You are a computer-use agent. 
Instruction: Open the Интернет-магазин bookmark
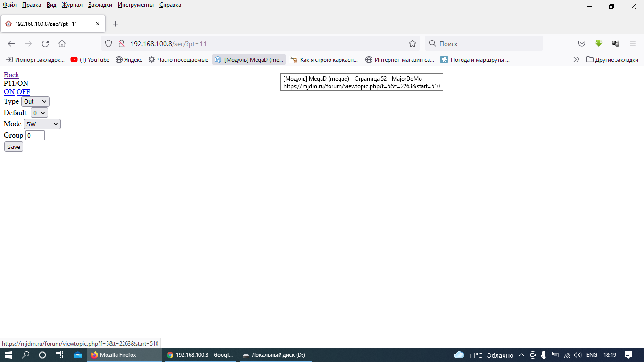click(x=400, y=60)
